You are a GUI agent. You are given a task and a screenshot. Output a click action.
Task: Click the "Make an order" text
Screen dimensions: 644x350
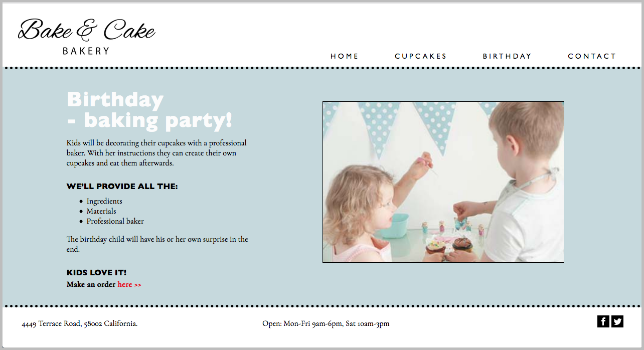coord(91,284)
